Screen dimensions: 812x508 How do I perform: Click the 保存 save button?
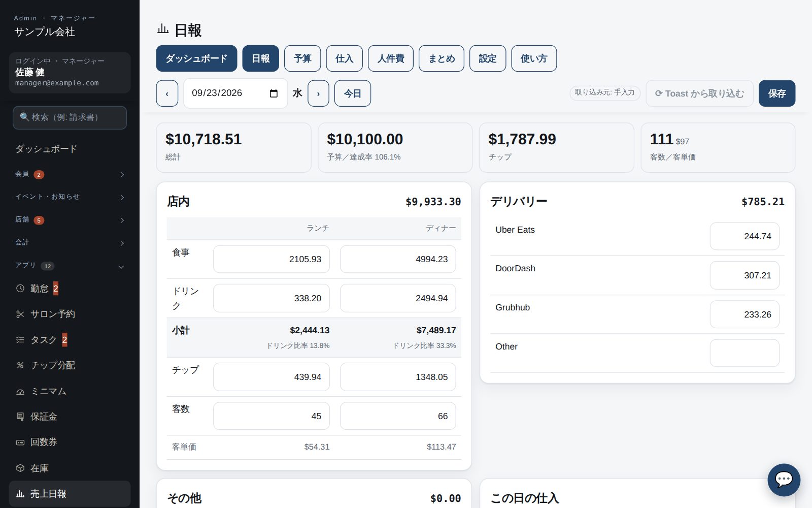point(777,93)
